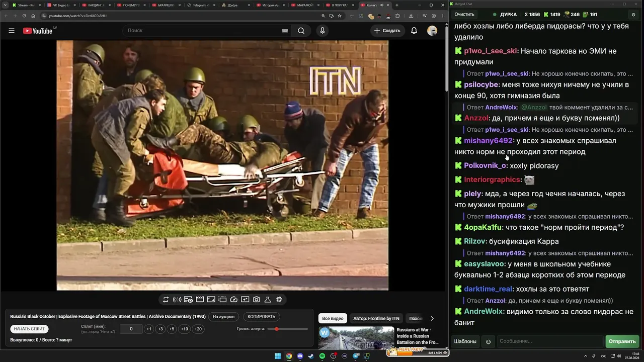The width and height of the screenshot is (644, 362).
Task: Toggle loop icon in player toolbar
Action: (166, 299)
